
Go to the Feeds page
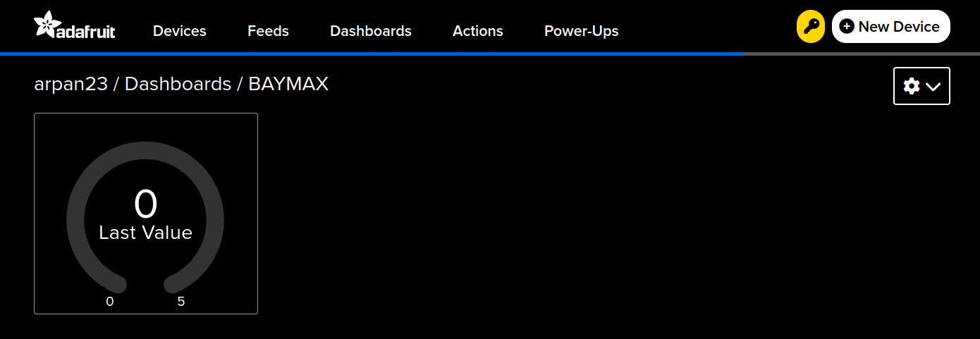(x=268, y=31)
